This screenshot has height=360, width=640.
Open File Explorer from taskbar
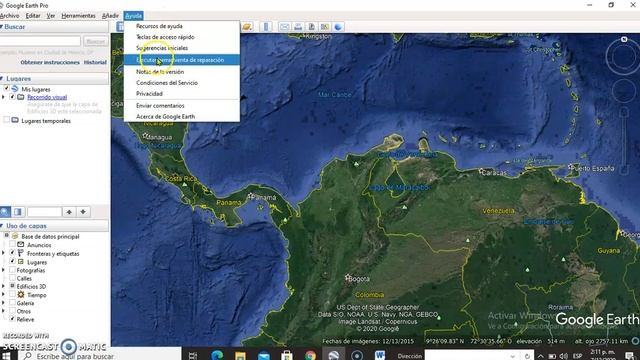[x=240, y=355]
